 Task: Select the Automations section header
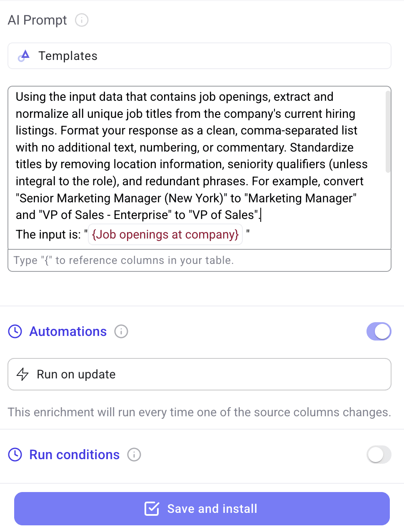67,331
